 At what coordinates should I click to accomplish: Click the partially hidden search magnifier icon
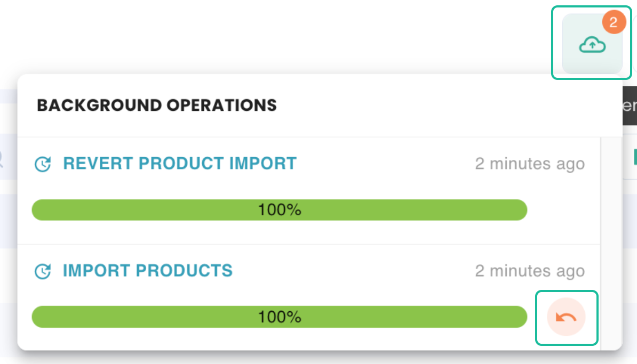tap(2, 158)
